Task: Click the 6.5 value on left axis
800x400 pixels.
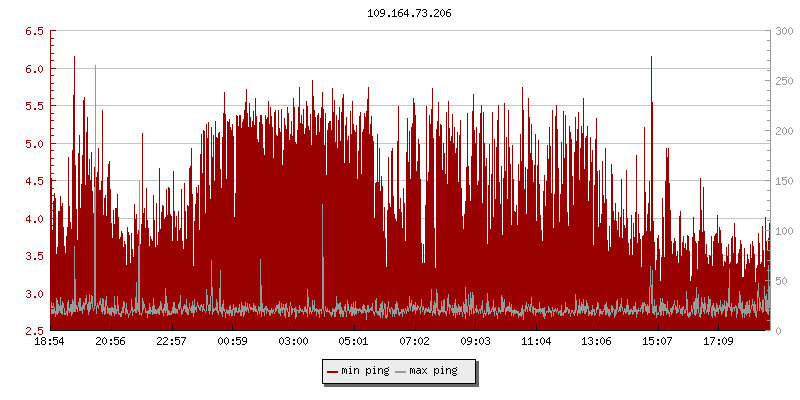Action: click(x=33, y=31)
